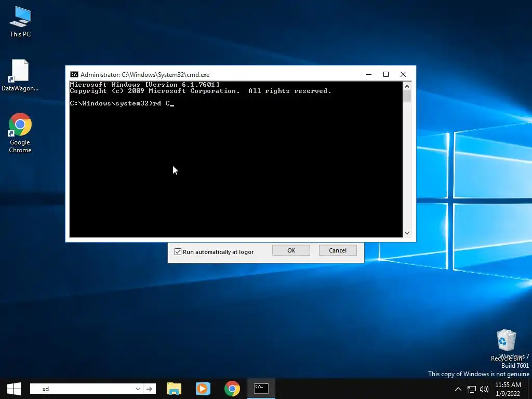This screenshot has height=399, width=532.
Task: Open the network status tray icon
Action: [x=472, y=389]
